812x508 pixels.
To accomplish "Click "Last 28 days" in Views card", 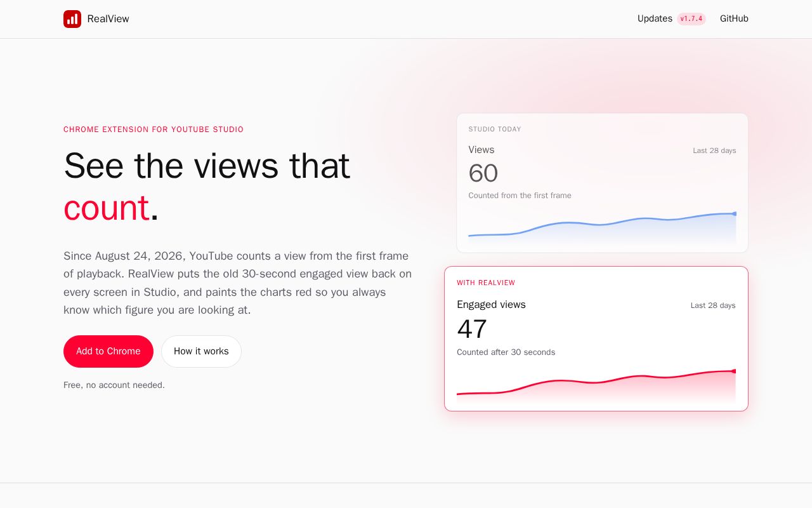I will 714,150.
